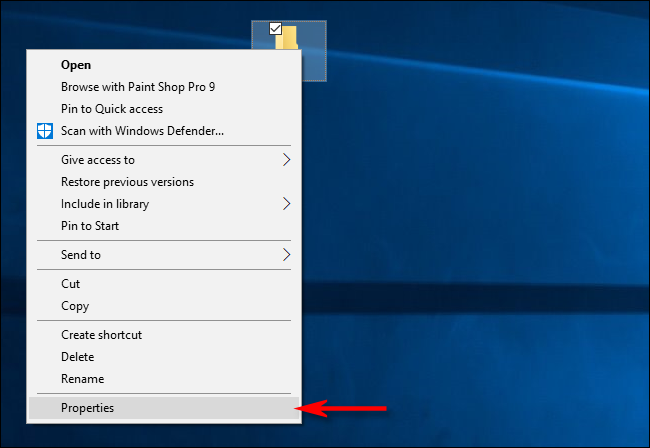The width and height of the screenshot is (650, 448).
Task: Expand the Include in library submenu arrow
Action: pos(287,204)
